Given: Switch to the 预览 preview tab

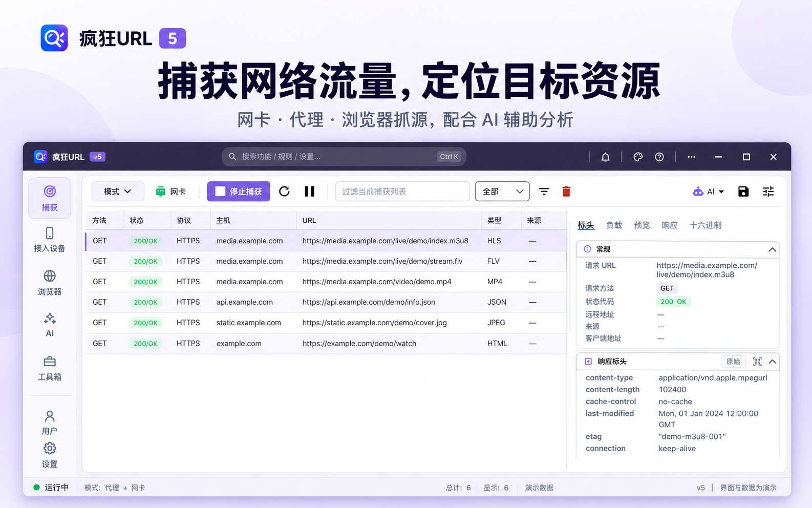Looking at the screenshot, I should (642, 225).
